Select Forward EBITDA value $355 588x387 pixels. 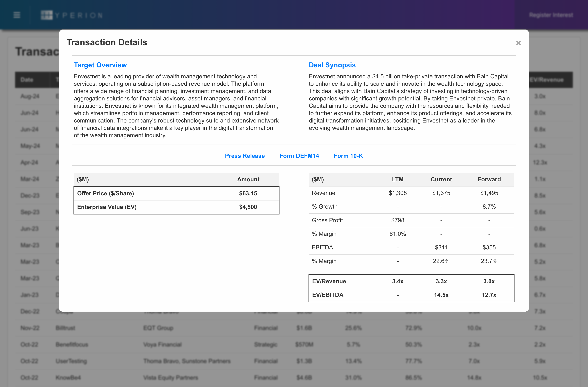[489, 248]
